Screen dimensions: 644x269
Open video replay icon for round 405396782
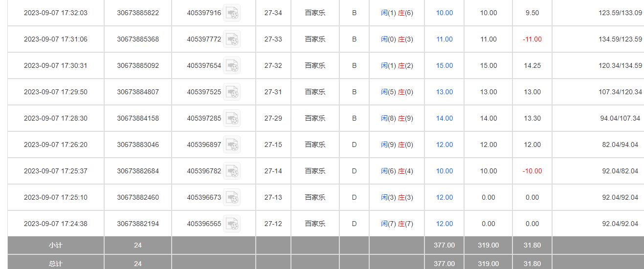[232, 171]
